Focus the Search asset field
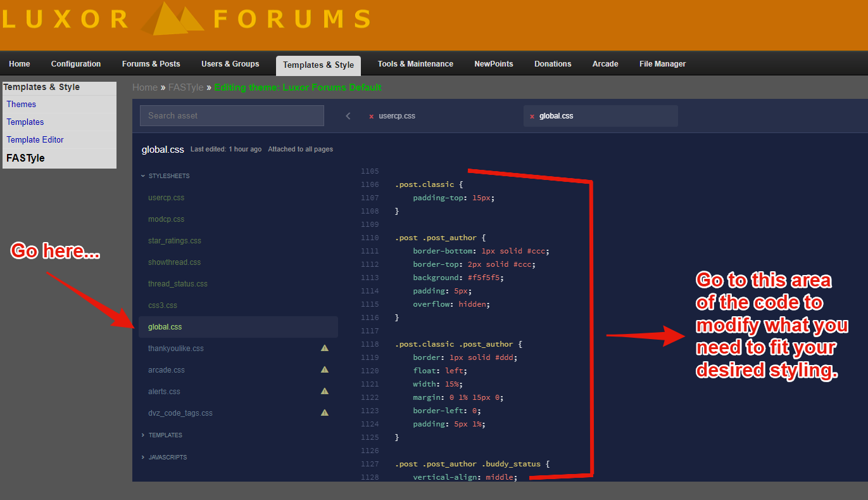This screenshot has height=500, width=868. pyautogui.click(x=232, y=116)
